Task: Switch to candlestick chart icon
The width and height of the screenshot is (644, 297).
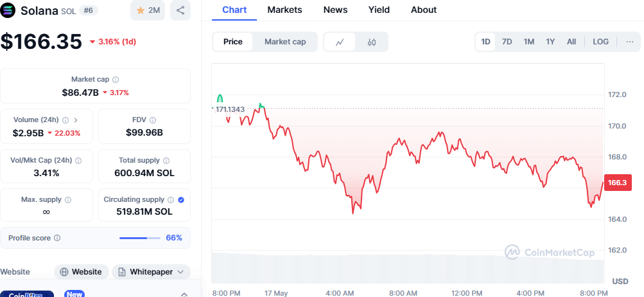Action: pyautogui.click(x=372, y=42)
